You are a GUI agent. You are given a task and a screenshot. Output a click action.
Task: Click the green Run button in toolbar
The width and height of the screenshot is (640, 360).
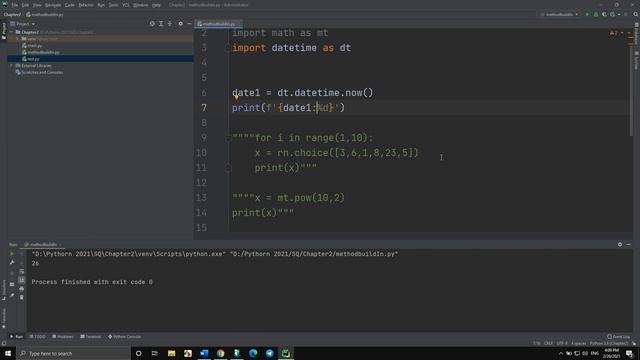click(x=587, y=14)
